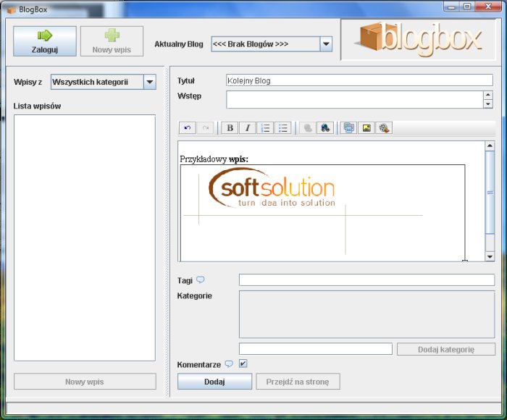This screenshot has height=420, width=507.
Task: Click the Dodaj button
Action: pyautogui.click(x=214, y=382)
